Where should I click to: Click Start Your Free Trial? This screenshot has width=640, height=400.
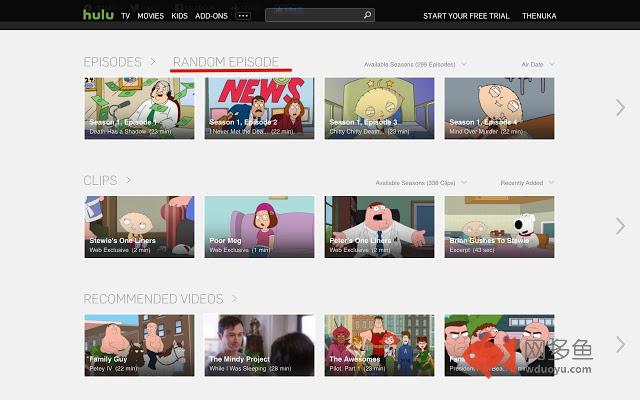[466, 16]
